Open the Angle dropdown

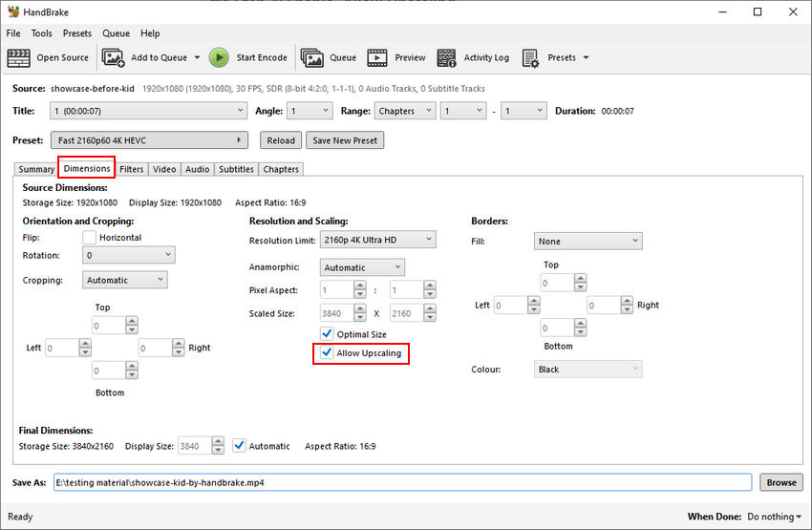tap(310, 111)
